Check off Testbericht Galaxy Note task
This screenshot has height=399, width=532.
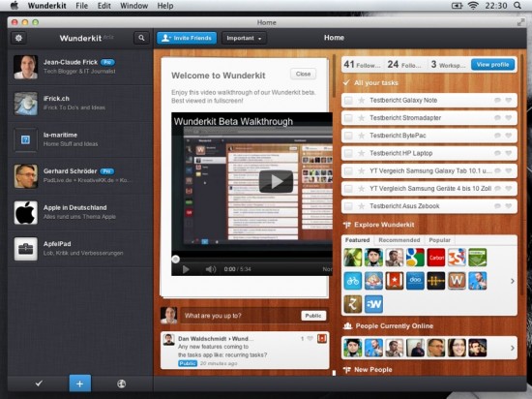(348, 100)
